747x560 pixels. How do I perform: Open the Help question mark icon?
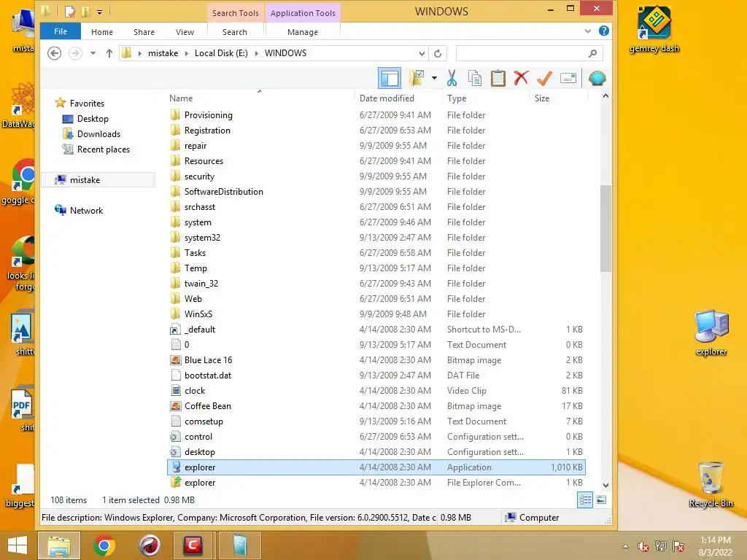(603, 31)
